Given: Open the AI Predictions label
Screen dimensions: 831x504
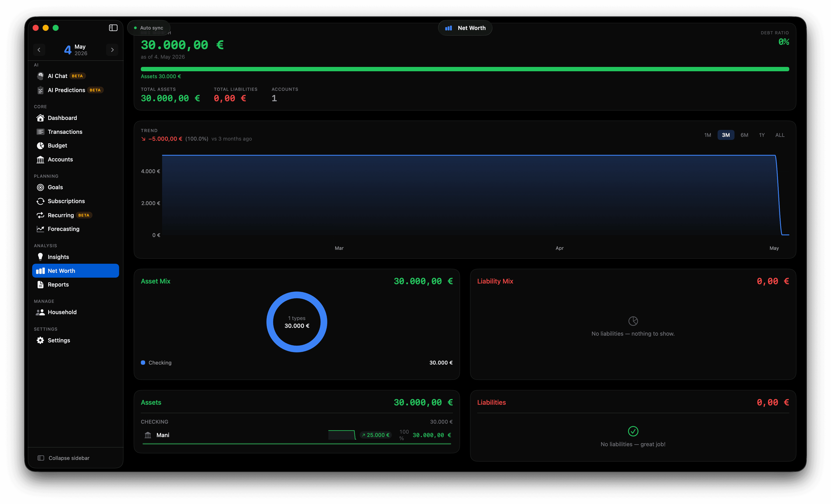Looking at the screenshot, I should [66, 90].
